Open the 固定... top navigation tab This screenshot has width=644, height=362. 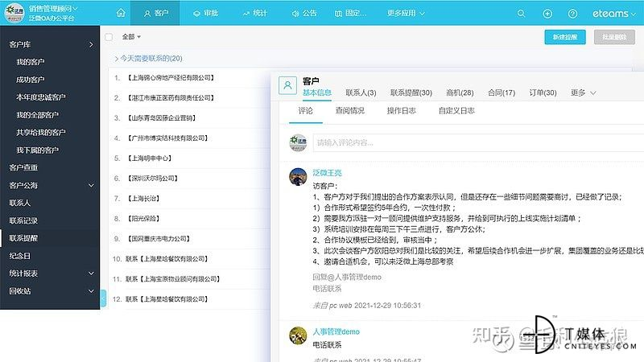click(350, 13)
